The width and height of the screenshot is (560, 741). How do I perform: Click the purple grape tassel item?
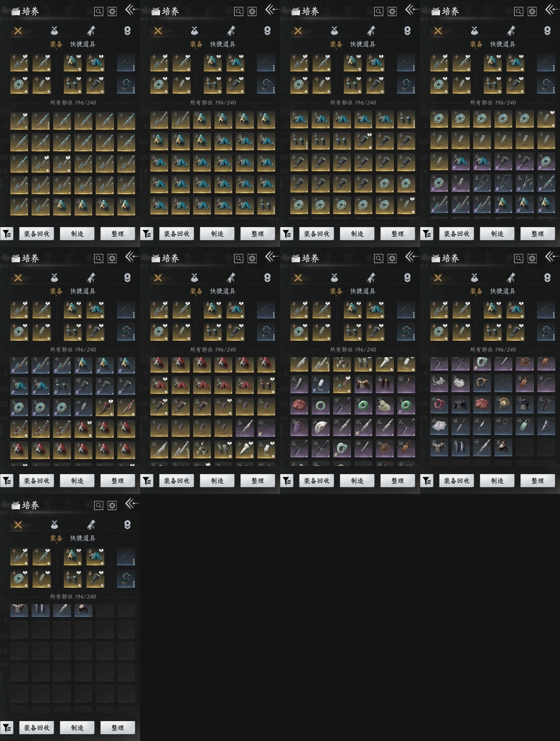[x=299, y=427]
